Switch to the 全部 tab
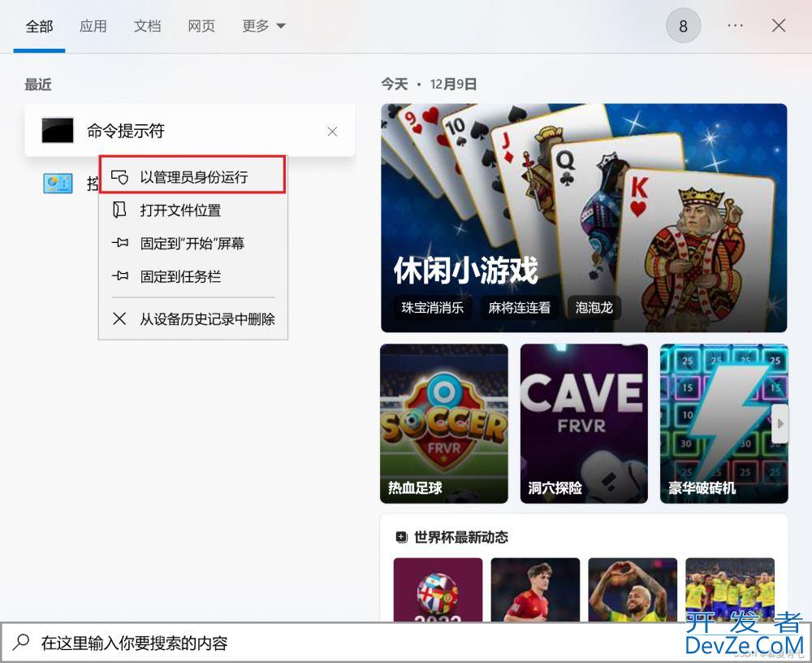The width and height of the screenshot is (812, 663). [39, 26]
